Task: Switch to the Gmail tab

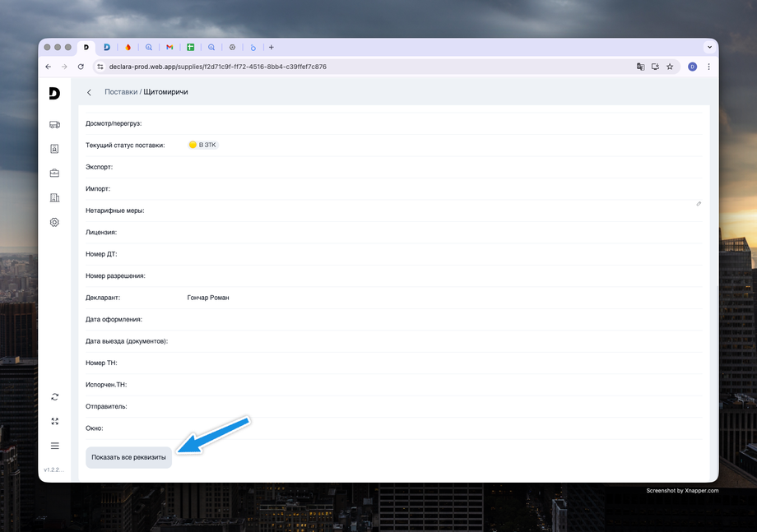Action: (170, 47)
